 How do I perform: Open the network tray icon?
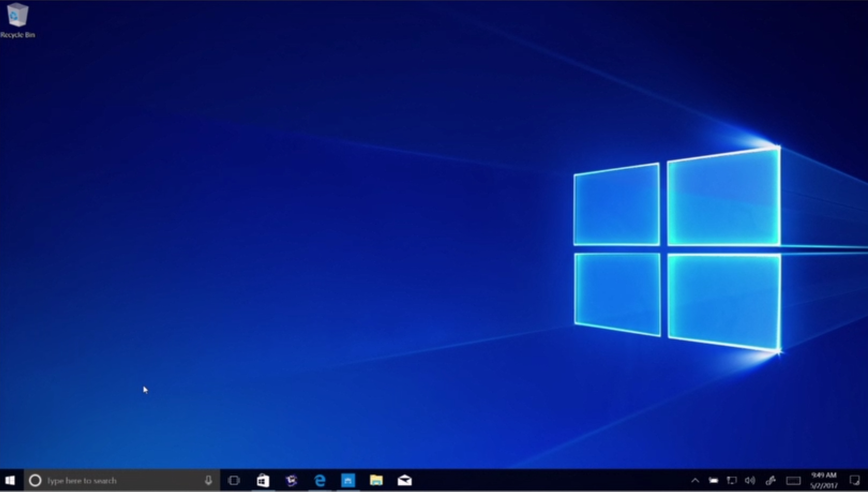pos(732,481)
